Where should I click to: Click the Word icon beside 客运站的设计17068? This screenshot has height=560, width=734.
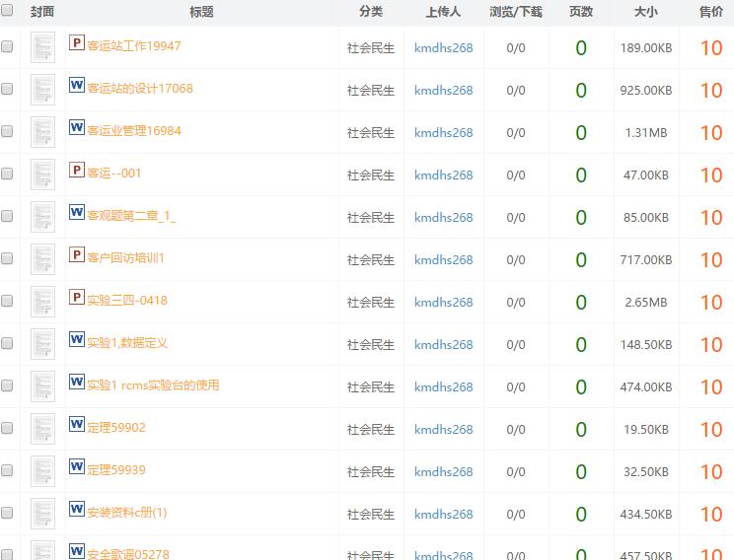(x=76, y=86)
